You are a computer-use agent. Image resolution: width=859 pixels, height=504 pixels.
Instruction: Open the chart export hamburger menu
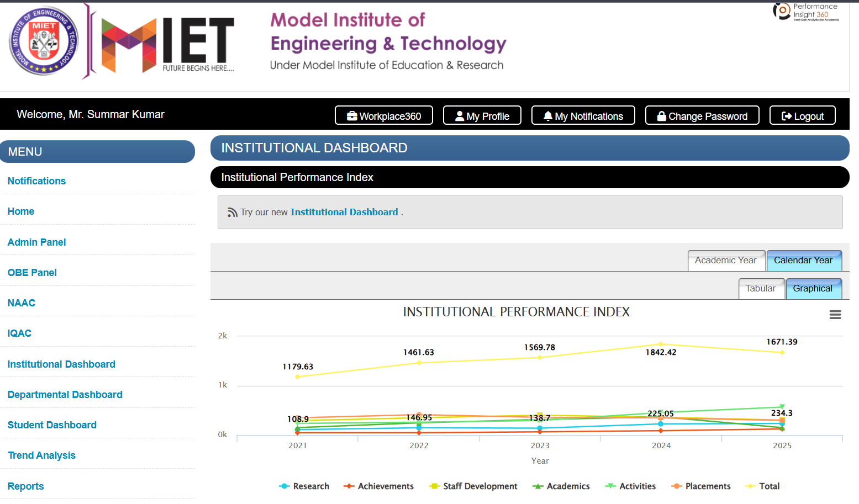click(x=835, y=314)
